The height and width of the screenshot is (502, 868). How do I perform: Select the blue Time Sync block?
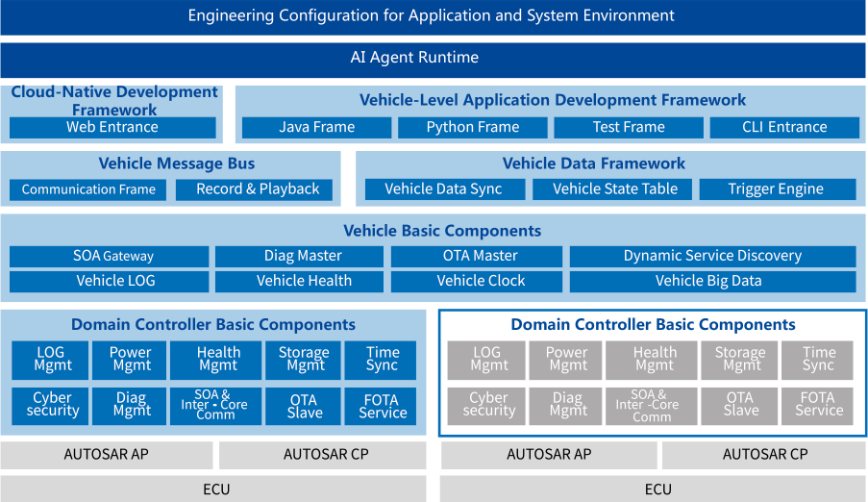381,361
